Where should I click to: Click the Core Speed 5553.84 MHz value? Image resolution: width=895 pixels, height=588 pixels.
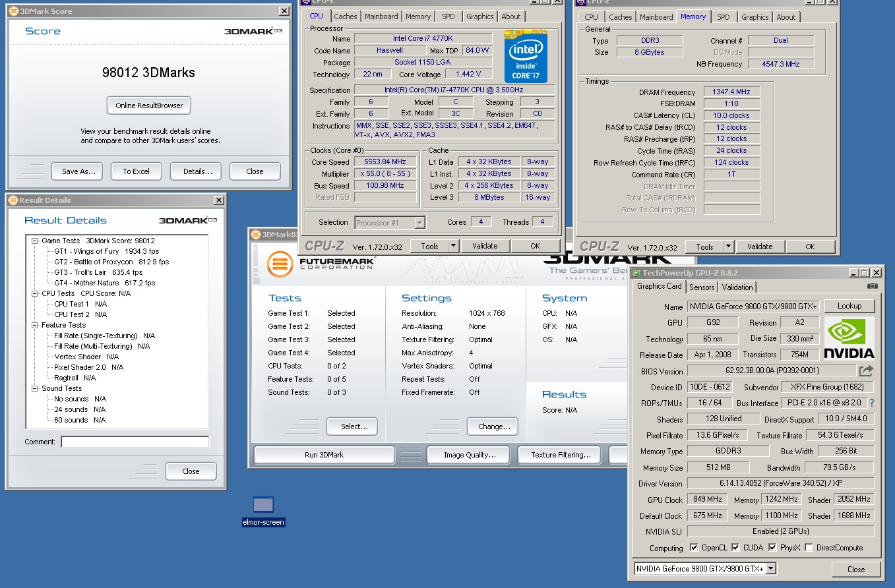coord(385,162)
